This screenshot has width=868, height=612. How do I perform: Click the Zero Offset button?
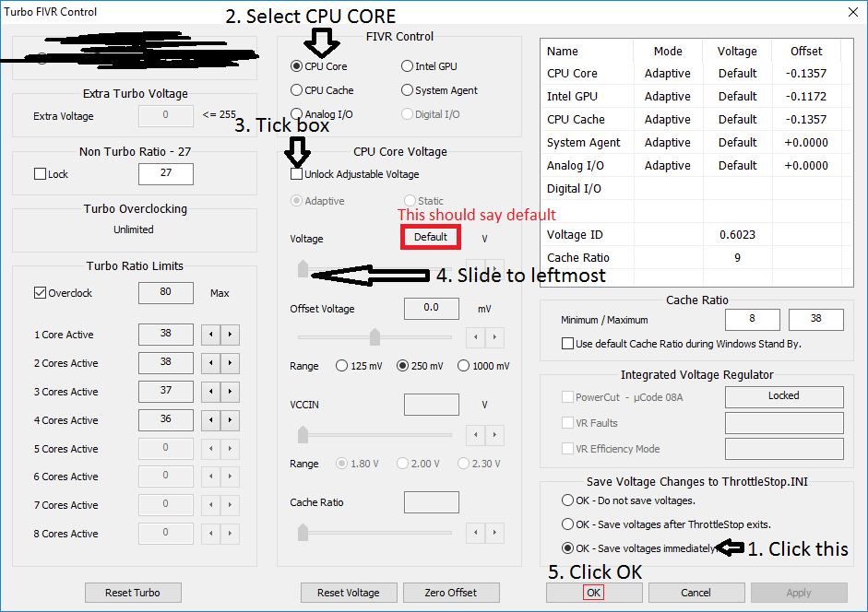click(x=451, y=593)
